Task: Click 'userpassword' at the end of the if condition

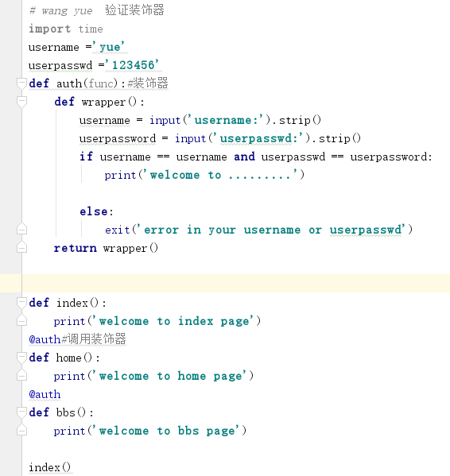Action: tap(389, 157)
